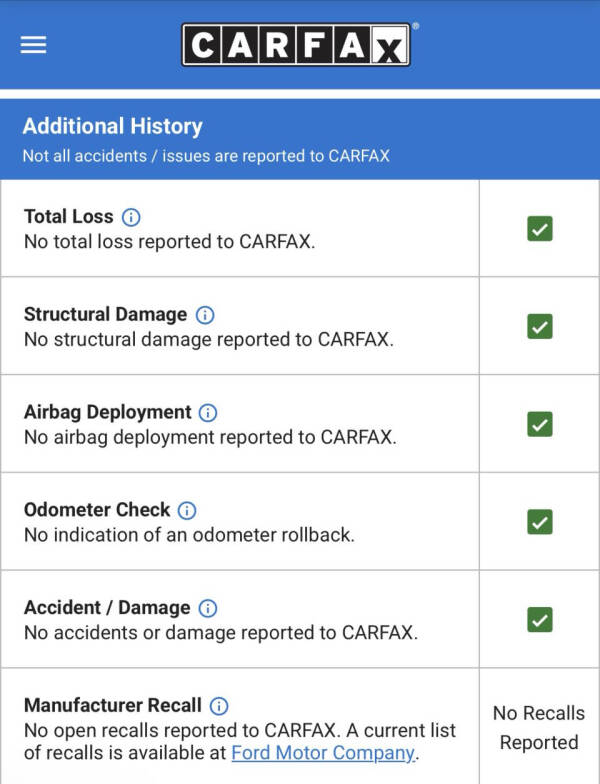
Task: Click the Additional History header
Action: point(112,127)
